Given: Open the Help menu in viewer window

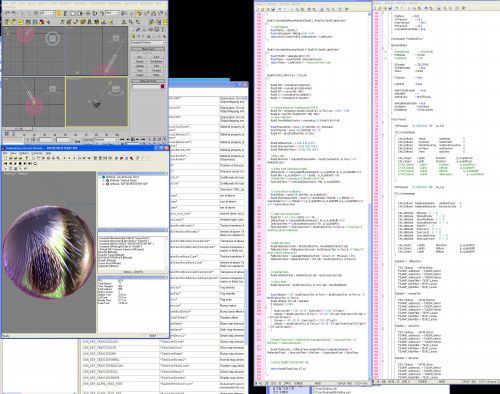Looking at the screenshot, I should coord(49,153).
